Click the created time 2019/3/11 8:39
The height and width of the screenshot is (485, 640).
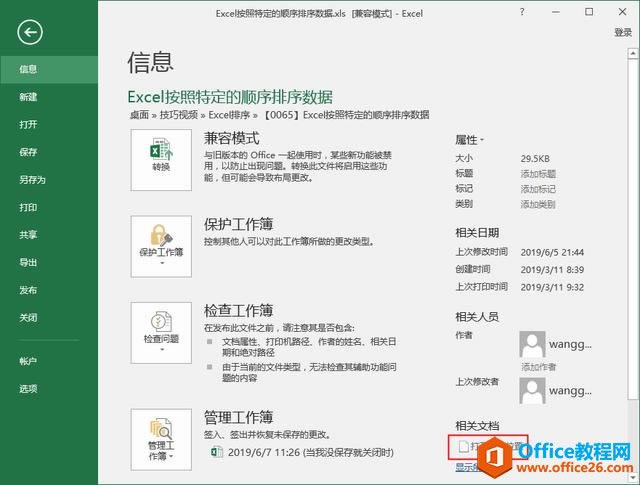tap(552, 270)
